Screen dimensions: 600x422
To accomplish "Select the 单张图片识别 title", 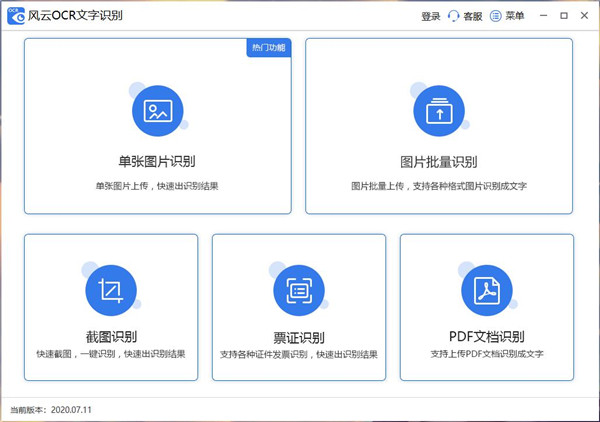I will (157, 161).
